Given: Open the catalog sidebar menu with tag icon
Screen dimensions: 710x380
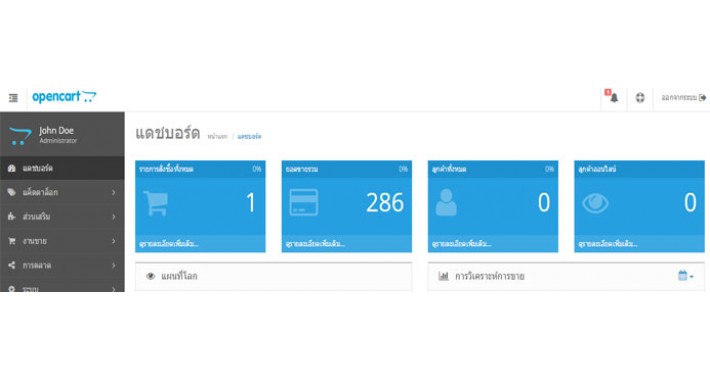Looking at the screenshot, I should point(62,192).
